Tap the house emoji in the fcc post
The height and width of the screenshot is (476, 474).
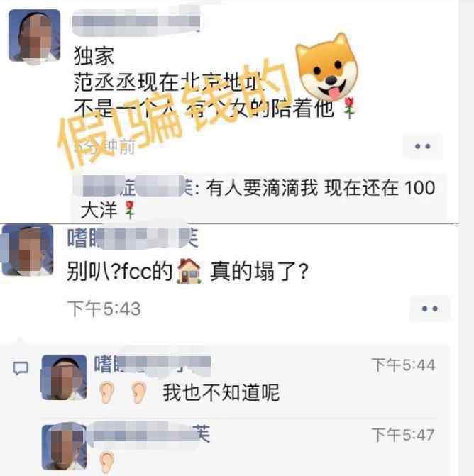pos(189,271)
